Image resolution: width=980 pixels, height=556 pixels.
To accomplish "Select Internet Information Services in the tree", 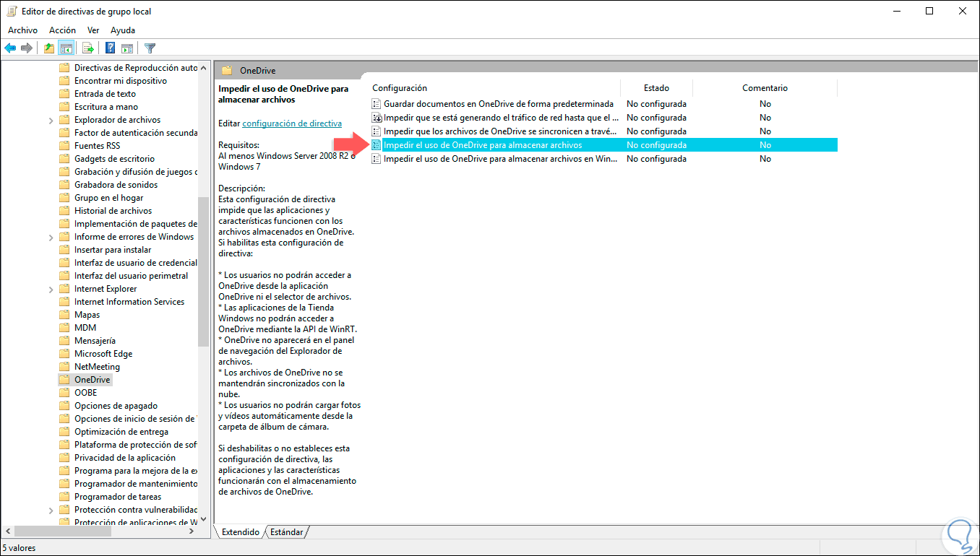I will (x=129, y=302).
